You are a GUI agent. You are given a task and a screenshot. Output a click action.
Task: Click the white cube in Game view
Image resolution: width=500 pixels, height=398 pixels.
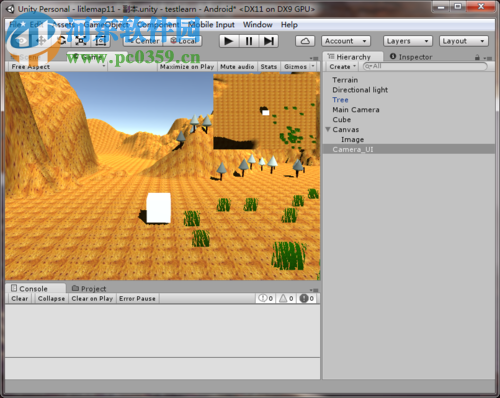tap(159, 208)
